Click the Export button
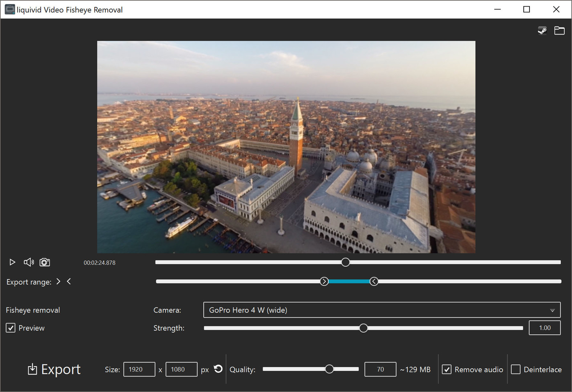Viewport: 572px width, 392px height. [x=54, y=369]
